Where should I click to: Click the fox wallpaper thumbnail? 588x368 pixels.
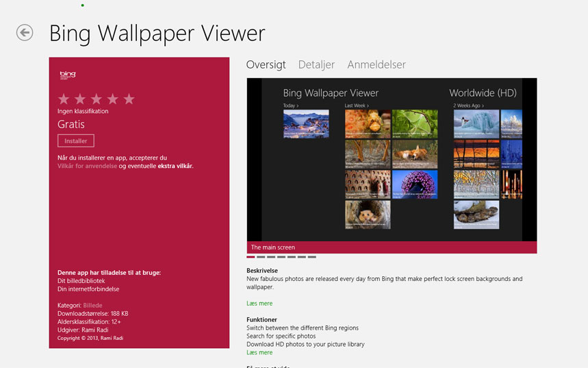pyautogui.click(x=415, y=154)
